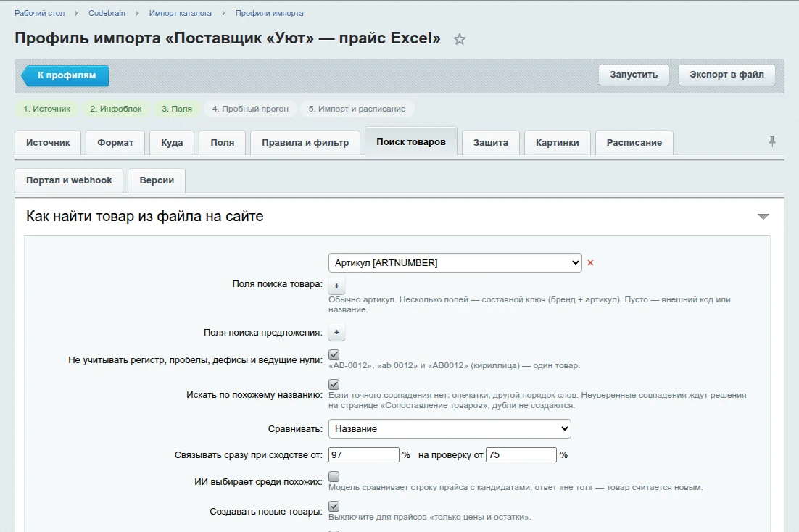Enable AI chooses among similar checkbox
This screenshot has height=532, width=799.
[x=334, y=476]
